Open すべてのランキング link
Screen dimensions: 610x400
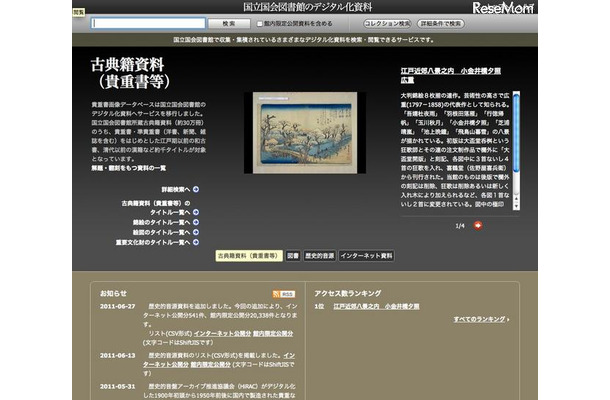coord(479,319)
